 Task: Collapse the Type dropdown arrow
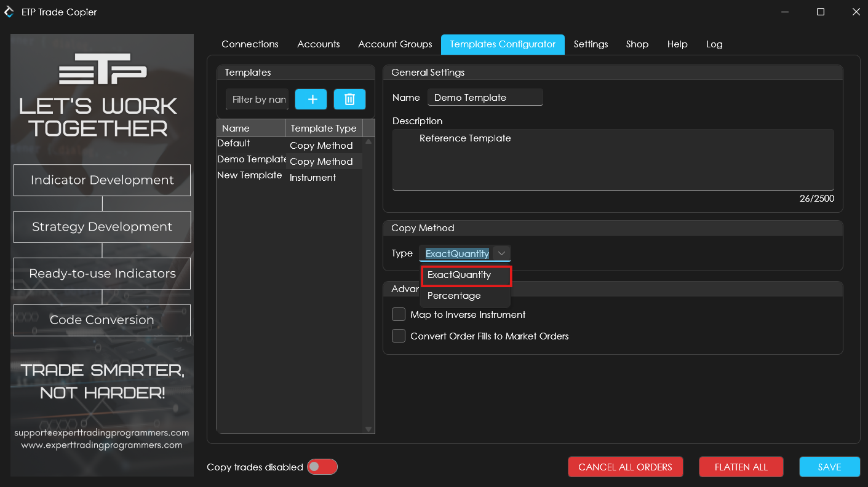tap(501, 253)
